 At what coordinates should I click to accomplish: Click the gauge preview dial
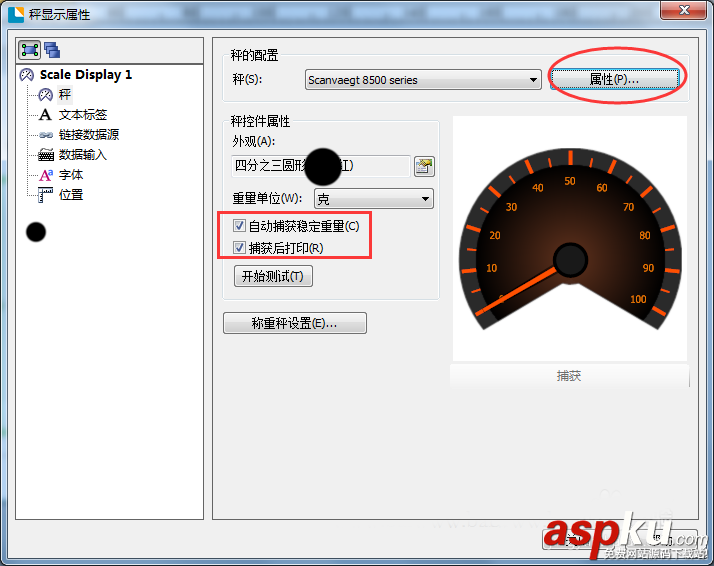[570, 239]
